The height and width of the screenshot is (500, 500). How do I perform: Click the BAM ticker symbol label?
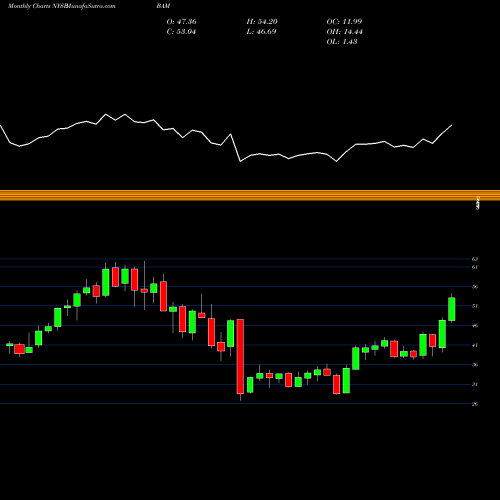tap(163, 6)
